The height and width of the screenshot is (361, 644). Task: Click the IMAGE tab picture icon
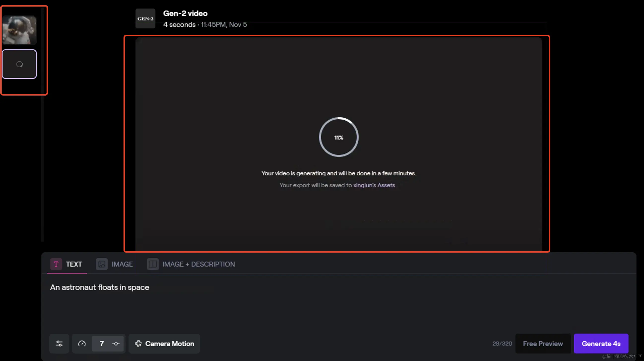point(102,264)
